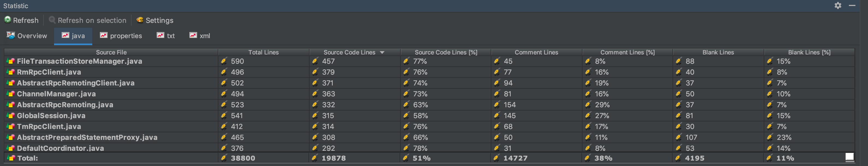868x166 pixels.
Task: Click the white square at table corner
Action: [x=849, y=156]
